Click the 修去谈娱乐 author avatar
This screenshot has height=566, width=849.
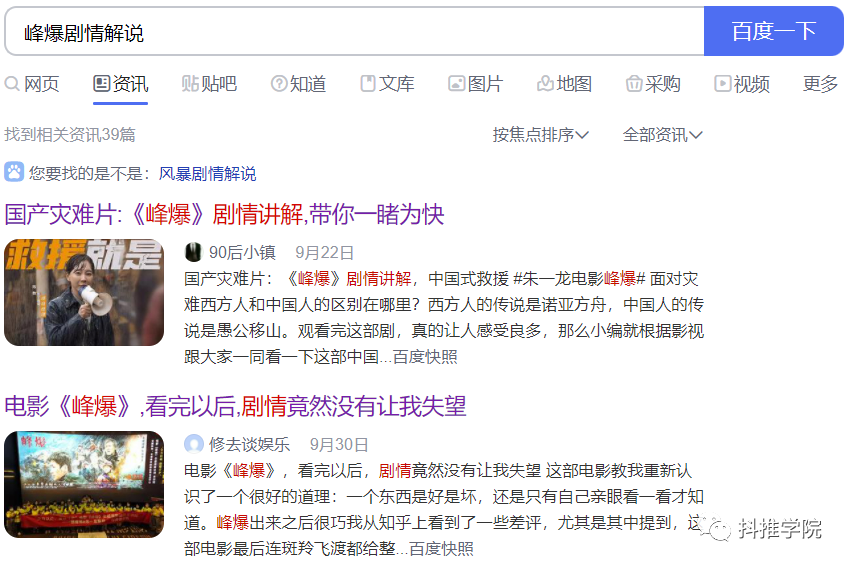(x=193, y=444)
